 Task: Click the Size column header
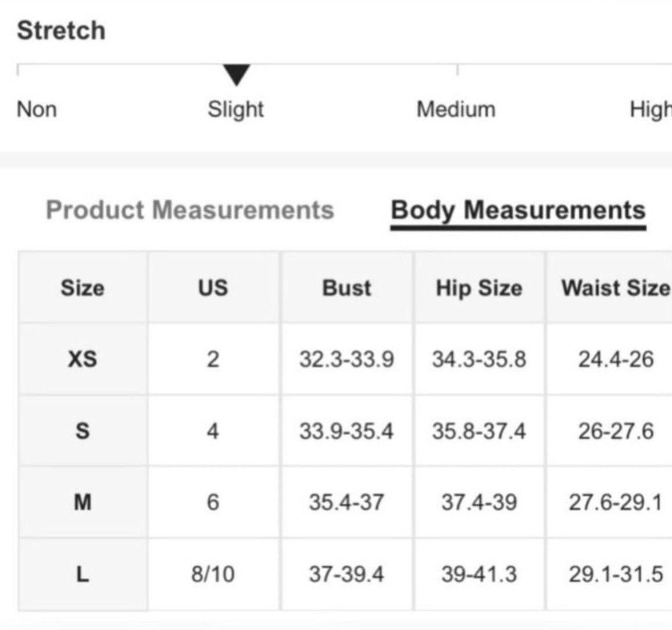pyautogui.click(x=83, y=288)
